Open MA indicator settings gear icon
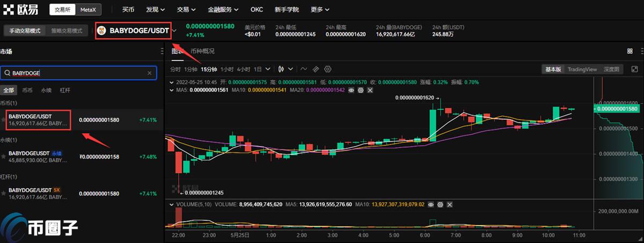This screenshot has height=243, width=644. pyautogui.click(x=361, y=90)
